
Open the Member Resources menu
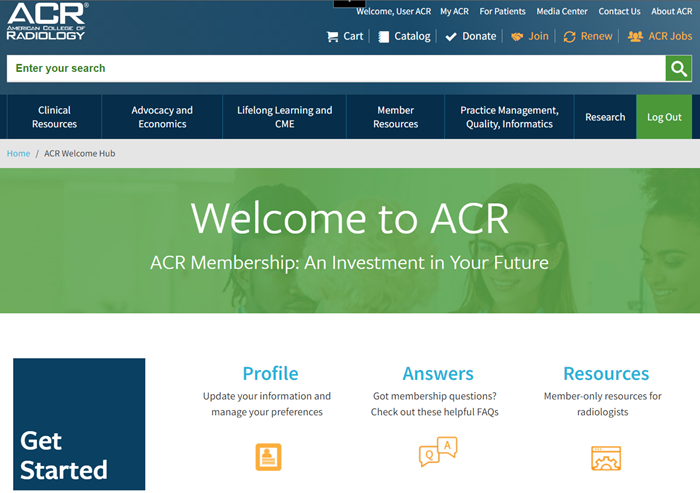coord(396,117)
